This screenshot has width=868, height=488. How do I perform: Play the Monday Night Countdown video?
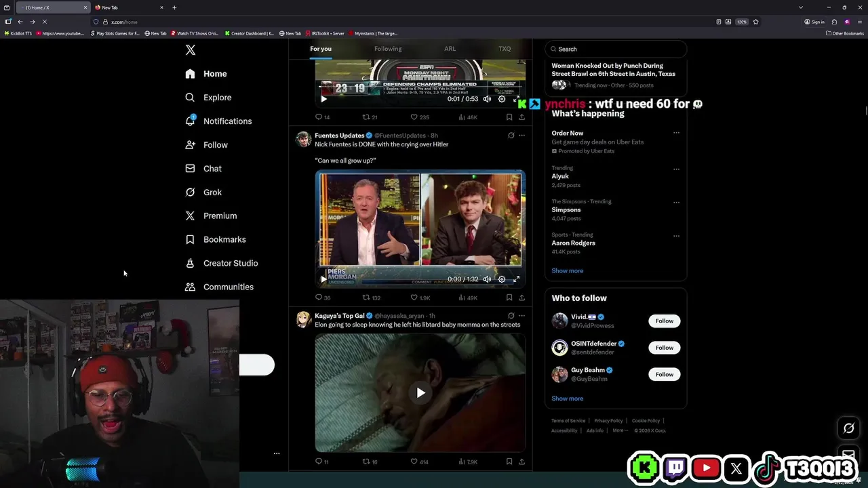click(323, 99)
